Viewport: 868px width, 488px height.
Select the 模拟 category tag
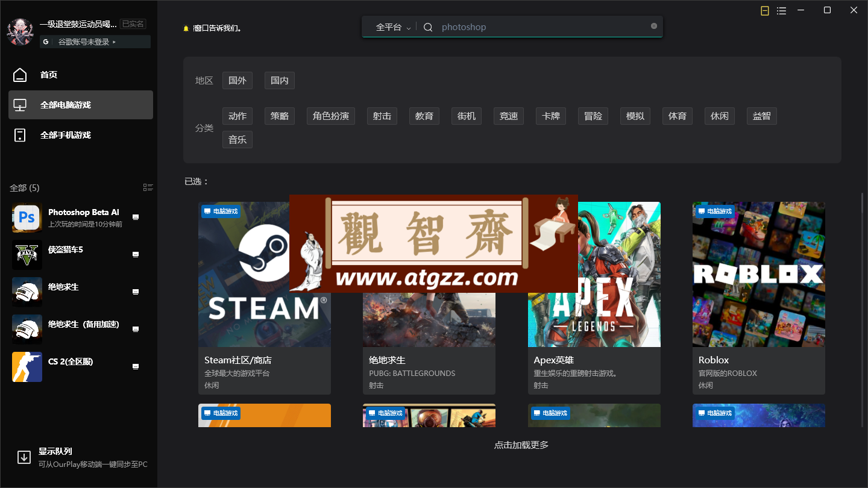coord(635,116)
